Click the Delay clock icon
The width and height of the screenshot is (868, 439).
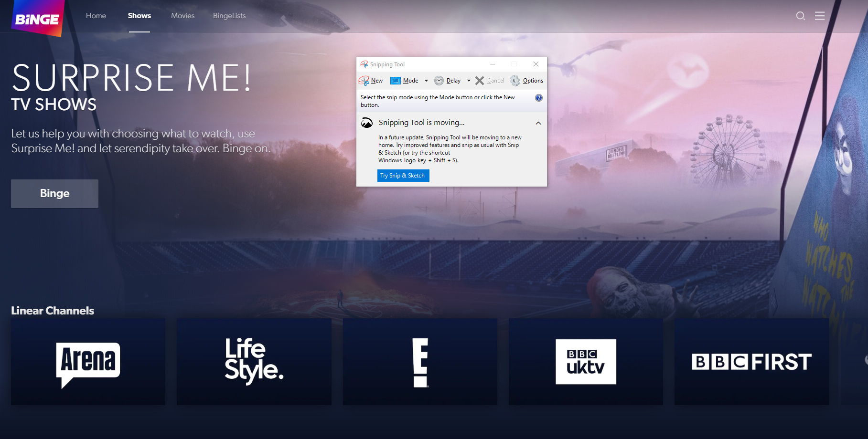pyautogui.click(x=439, y=81)
